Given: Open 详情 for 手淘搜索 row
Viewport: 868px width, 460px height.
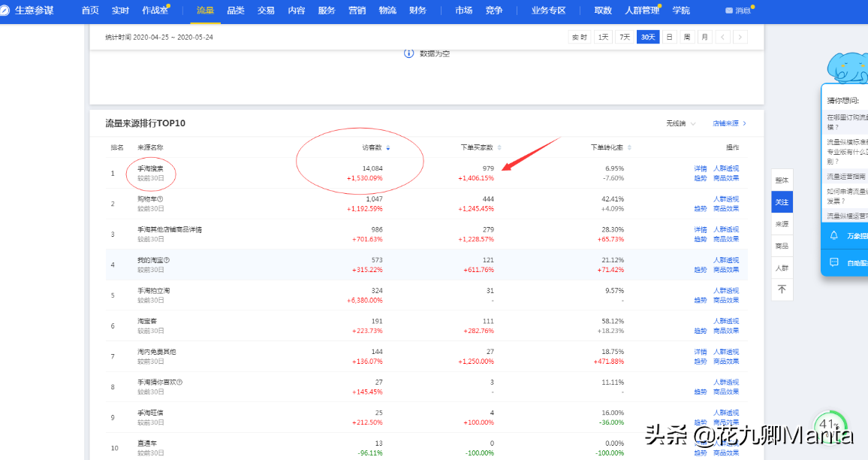Looking at the screenshot, I should click(701, 168).
